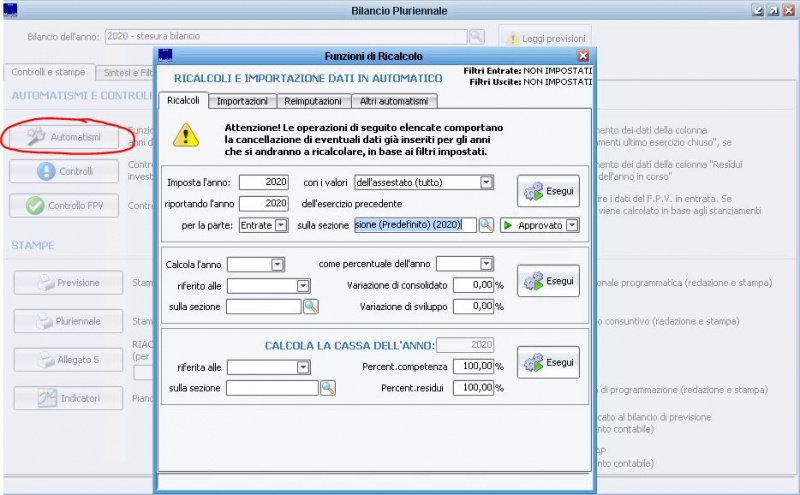The width and height of the screenshot is (800, 495).
Task: Click the Automatismi button
Action: coord(66,136)
